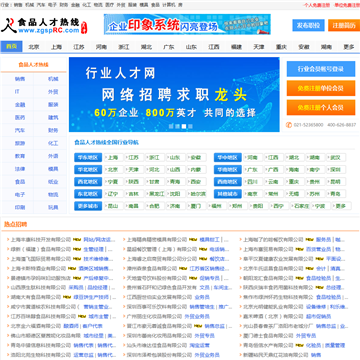
Task: Choose 建筑 in the left category sidebar
Action: point(53,117)
